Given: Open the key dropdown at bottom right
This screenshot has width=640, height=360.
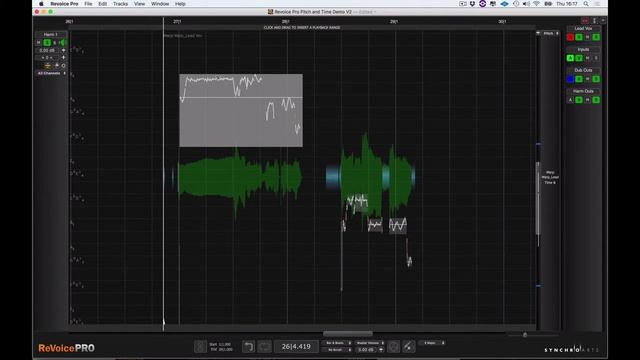Looking at the screenshot, I should (x=432, y=343).
